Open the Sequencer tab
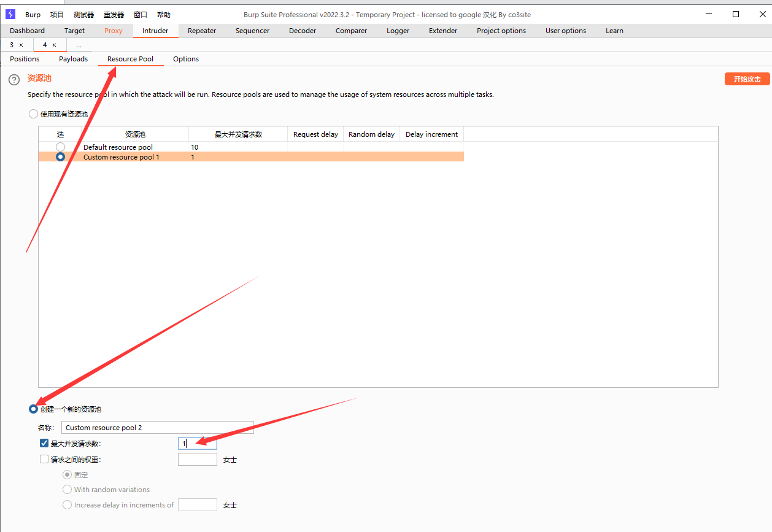Screen dimensions: 772x532 pyautogui.click(x=252, y=31)
